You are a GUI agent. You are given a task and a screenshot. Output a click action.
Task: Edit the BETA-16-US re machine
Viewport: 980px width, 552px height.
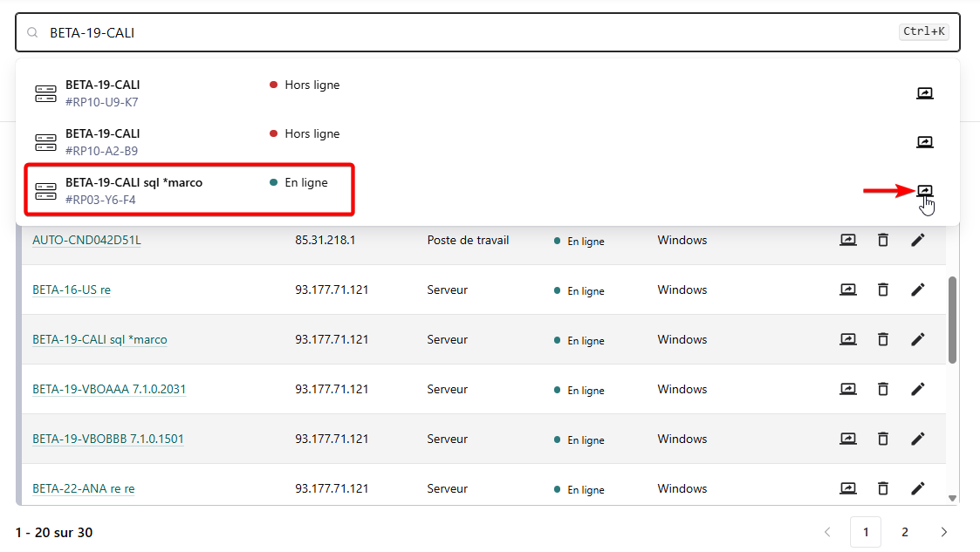[918, 290]
